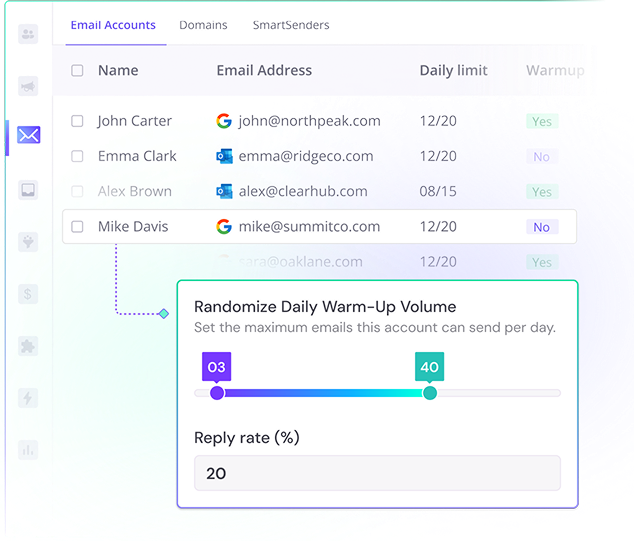Click Mike Davis's 12/20 daily limit
Image resolution: width=634 pixels, height=541 pixels.
[x=438, y=226]
